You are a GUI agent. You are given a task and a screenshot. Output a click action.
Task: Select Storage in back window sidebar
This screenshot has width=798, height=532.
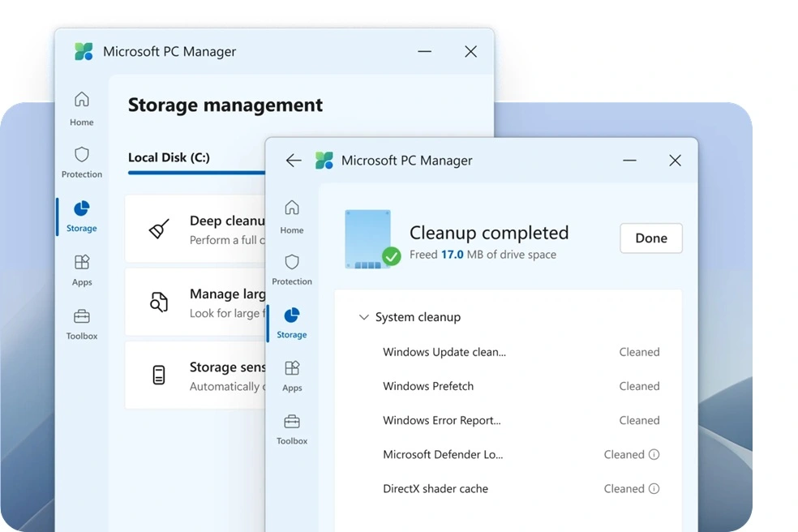(81, 217)
